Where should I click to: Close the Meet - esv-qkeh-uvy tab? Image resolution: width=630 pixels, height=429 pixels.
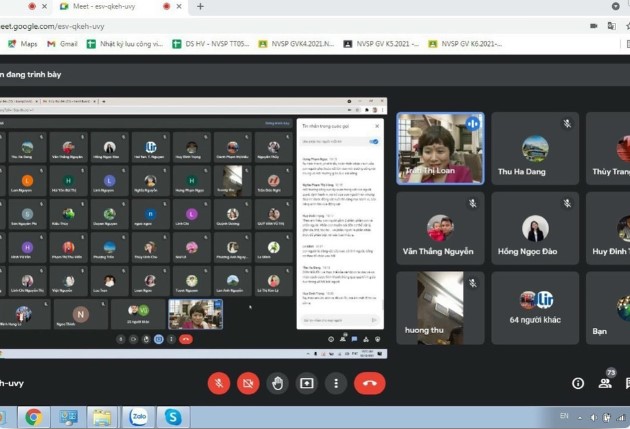pyautogui.click(x=181, y=6)
